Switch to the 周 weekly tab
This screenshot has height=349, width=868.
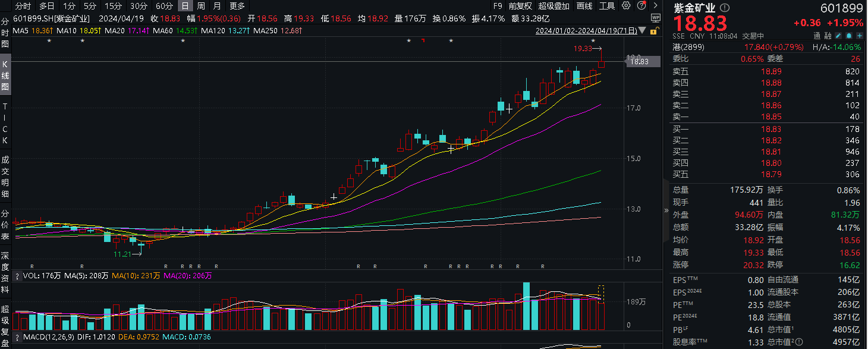pyautogui.click(x=201, y=6)
